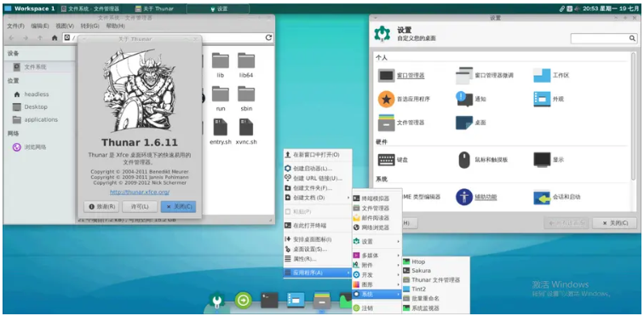Open 会话和启动 settings item
Screen dimensions: 644x316
pyautogui.click(x=557, y=197)
